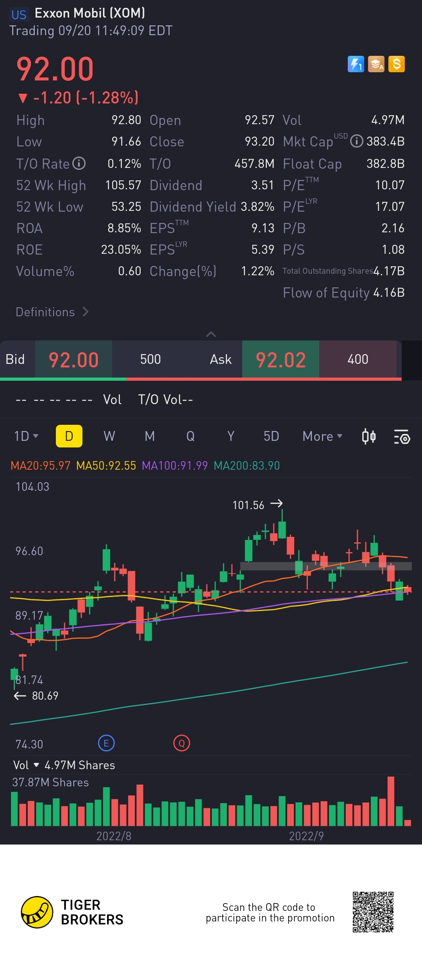
Task: Switch to the Q quarterly tab
Action: coord(190,436)
